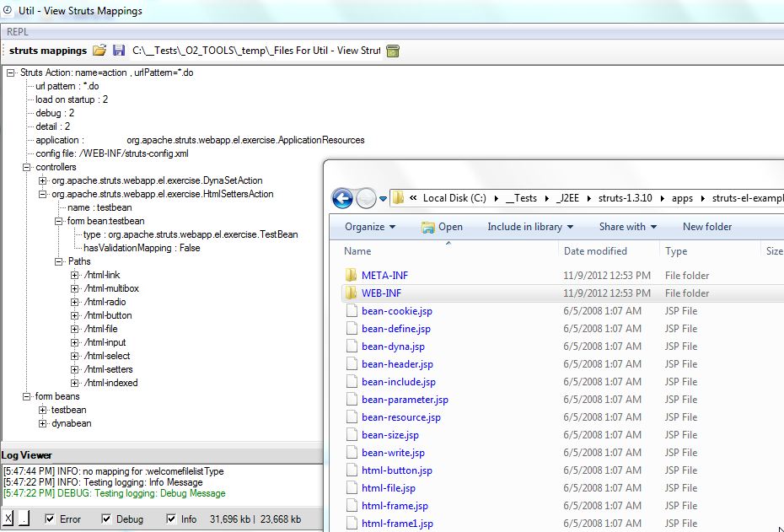Sort files by Date modified column
This screenshot has height=532, width=784.
[x=595, y=251]
